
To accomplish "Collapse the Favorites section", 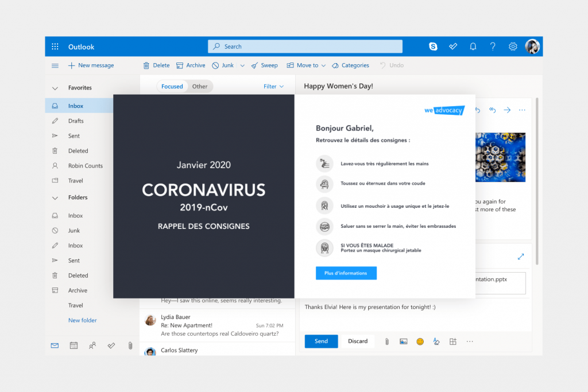I will click(x=55, y=88).
